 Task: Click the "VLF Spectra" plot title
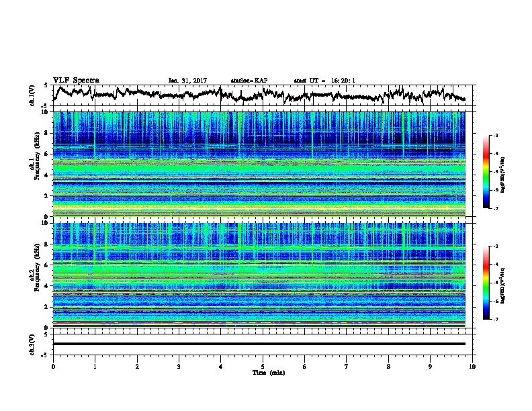(x=76, y=81)
